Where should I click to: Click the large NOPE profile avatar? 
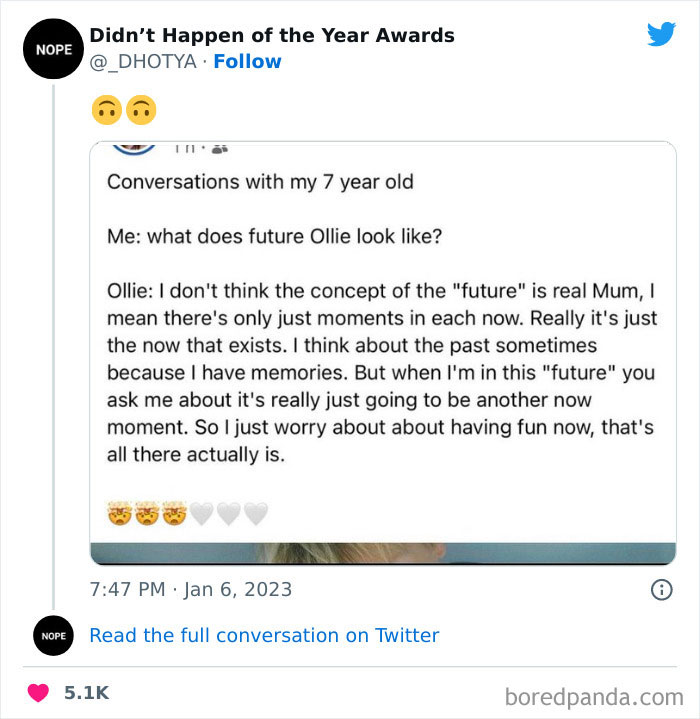coord(52,48)
